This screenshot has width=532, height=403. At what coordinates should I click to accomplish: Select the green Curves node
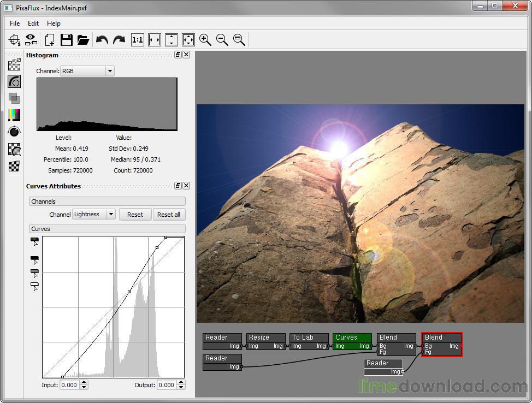[352, 337]
